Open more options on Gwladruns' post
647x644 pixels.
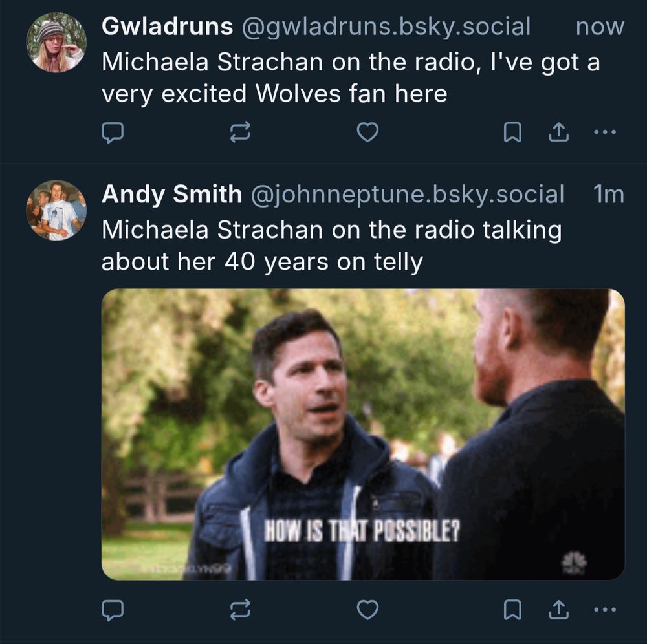click(604, 133)
